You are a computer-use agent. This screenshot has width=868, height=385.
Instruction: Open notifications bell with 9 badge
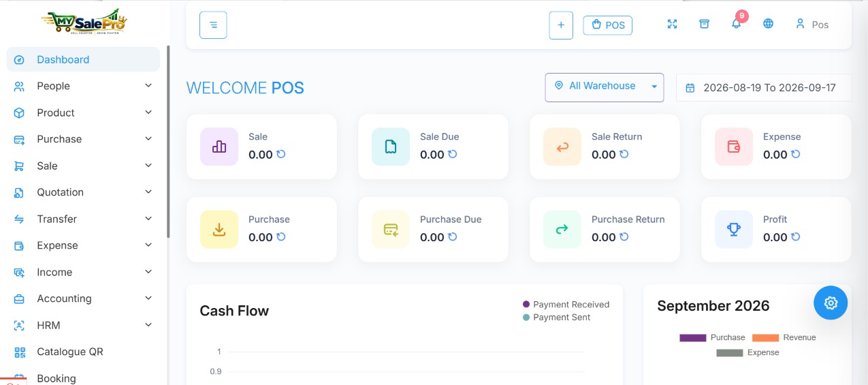(737, 22)
